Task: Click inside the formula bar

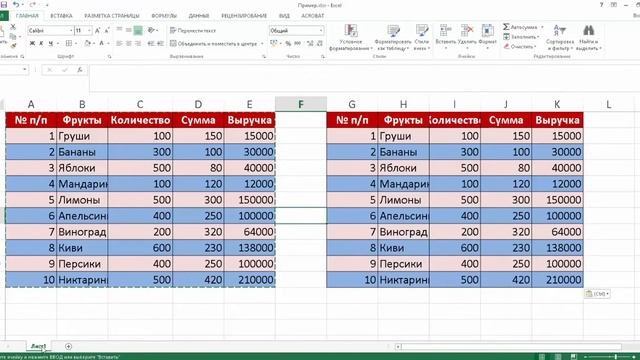Action: (363, 78)
